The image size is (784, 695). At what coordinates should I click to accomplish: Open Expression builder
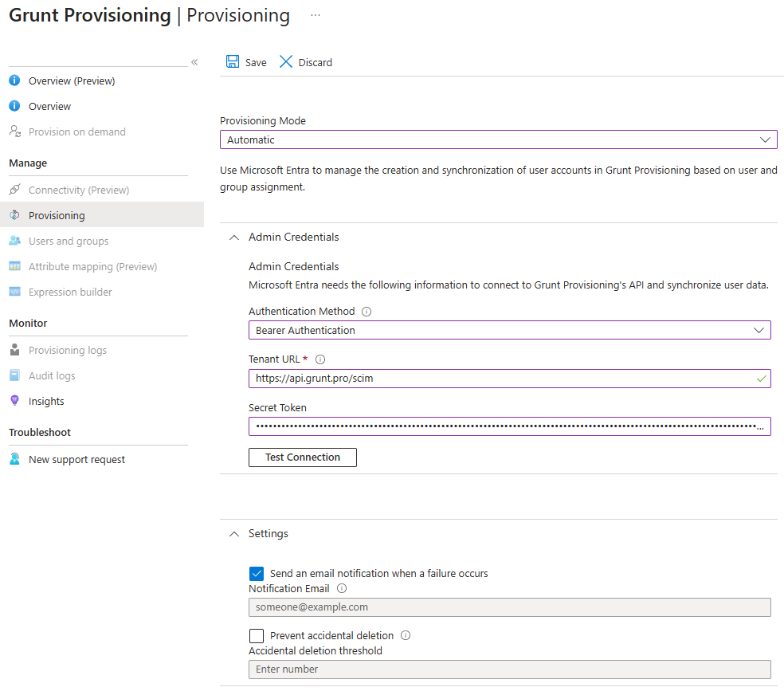pos(70,292)
